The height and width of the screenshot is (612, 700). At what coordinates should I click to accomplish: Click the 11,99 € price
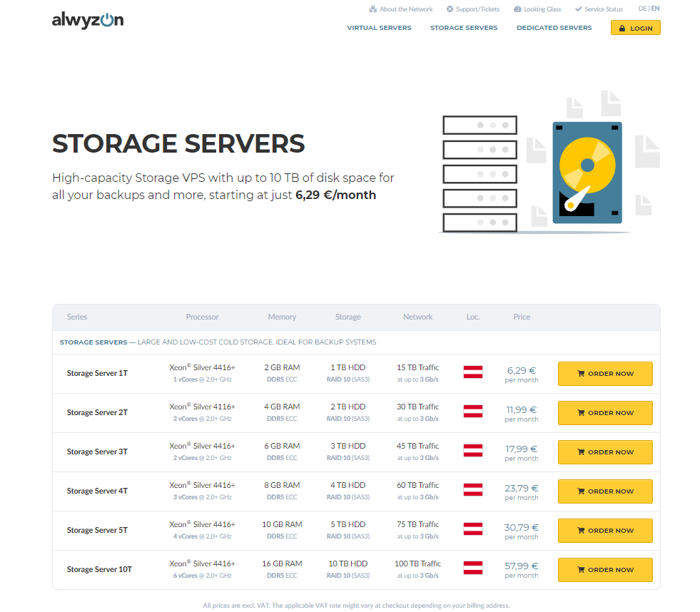coord(522,410)
